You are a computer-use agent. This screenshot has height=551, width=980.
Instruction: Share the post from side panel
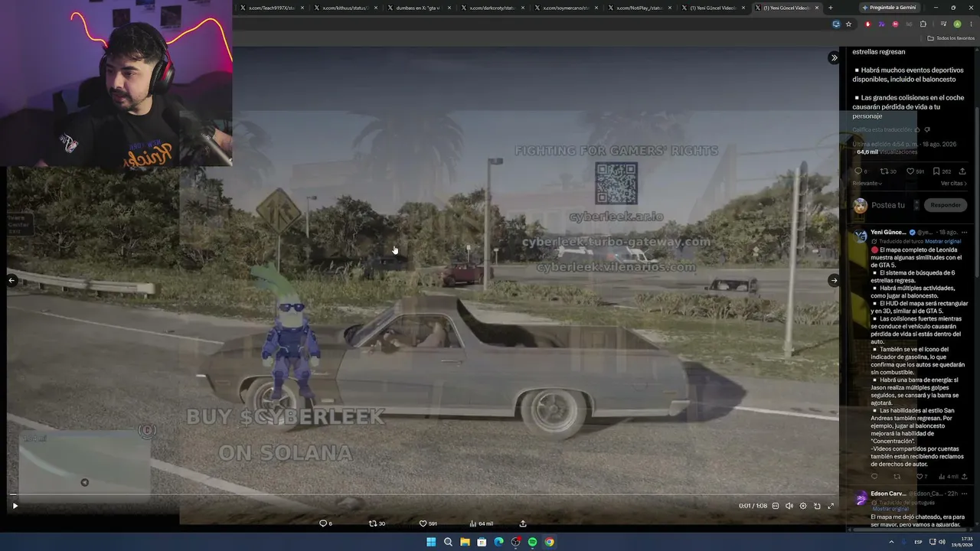pos(962,171)
